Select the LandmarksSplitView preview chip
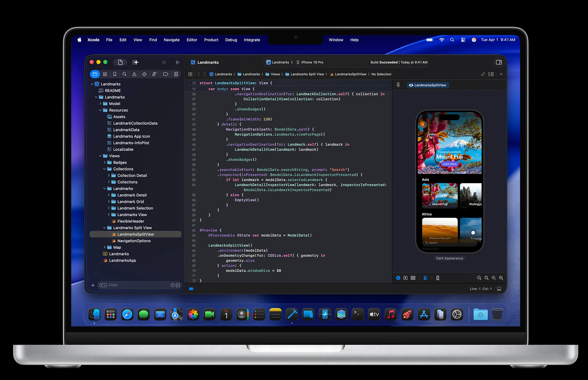This screenshot has width=588, height=380. pyautogui.click(x=428, y=85)
